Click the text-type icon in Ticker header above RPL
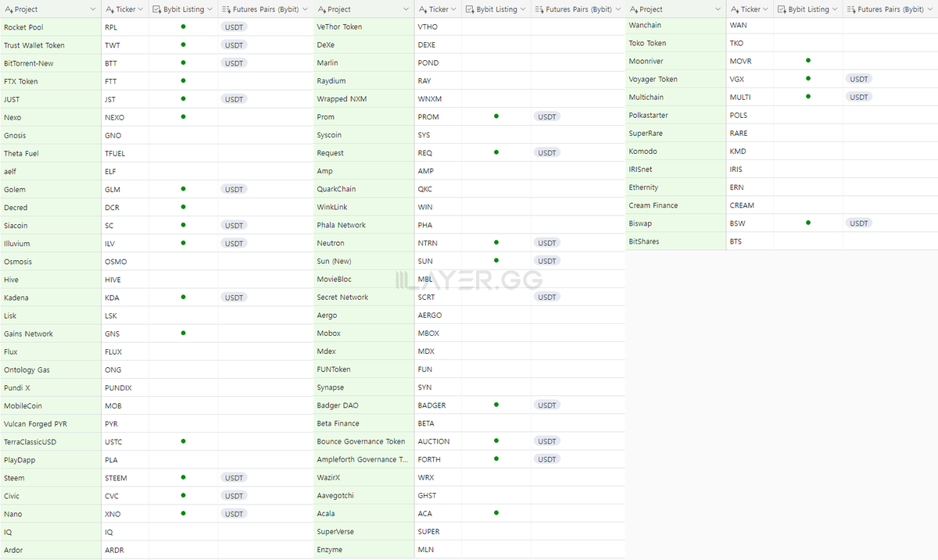This screenshot has width=938, height=560. 110,9
